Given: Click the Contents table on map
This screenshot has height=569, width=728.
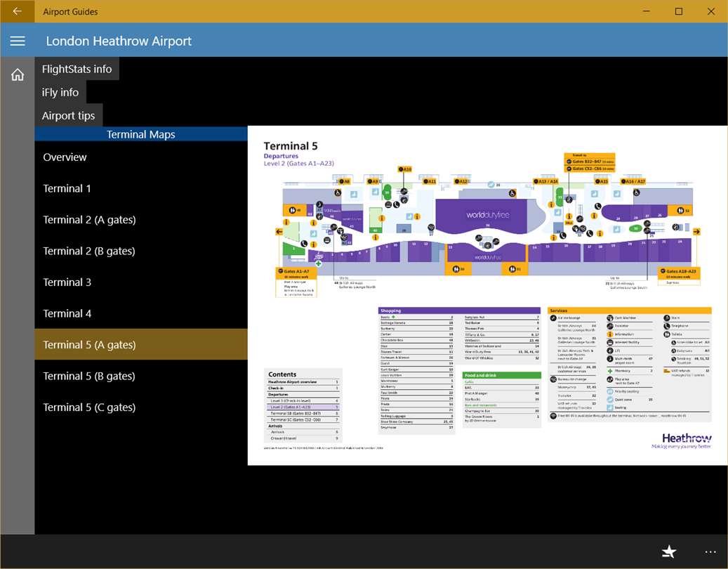Looking at the screenshot, I should pos(304,405).
